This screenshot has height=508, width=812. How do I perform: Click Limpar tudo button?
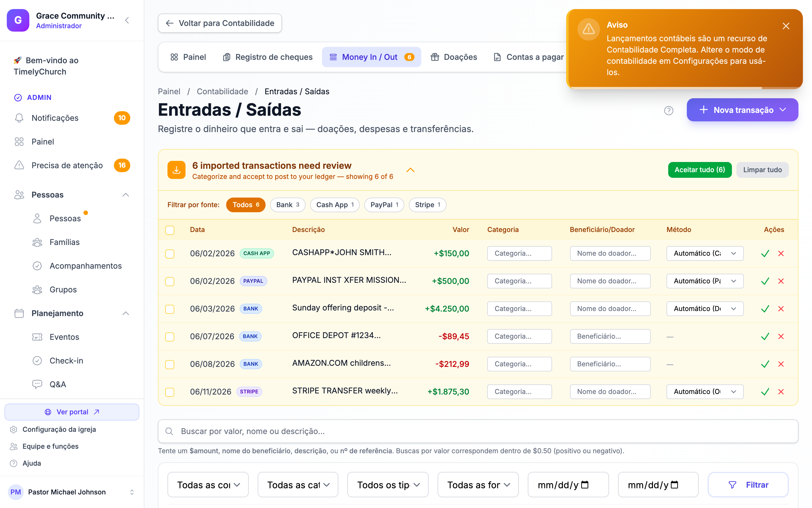coord(762,170)
